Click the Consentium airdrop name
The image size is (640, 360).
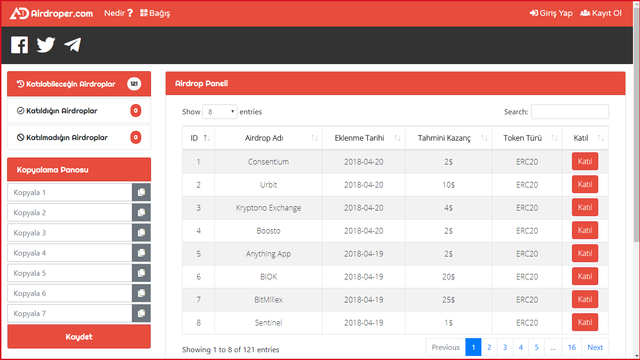coord(268,162)
